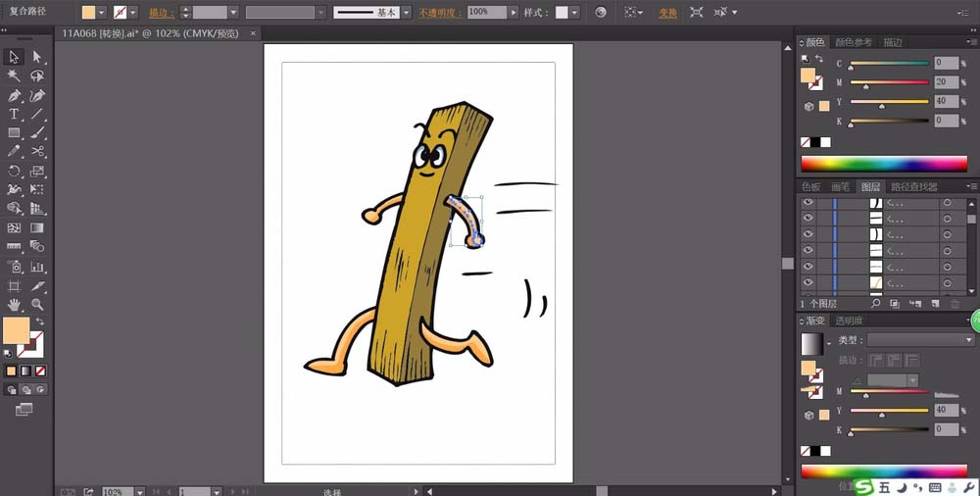
Task: Select the Column Graph tool
Action: [x=37, y=267]
